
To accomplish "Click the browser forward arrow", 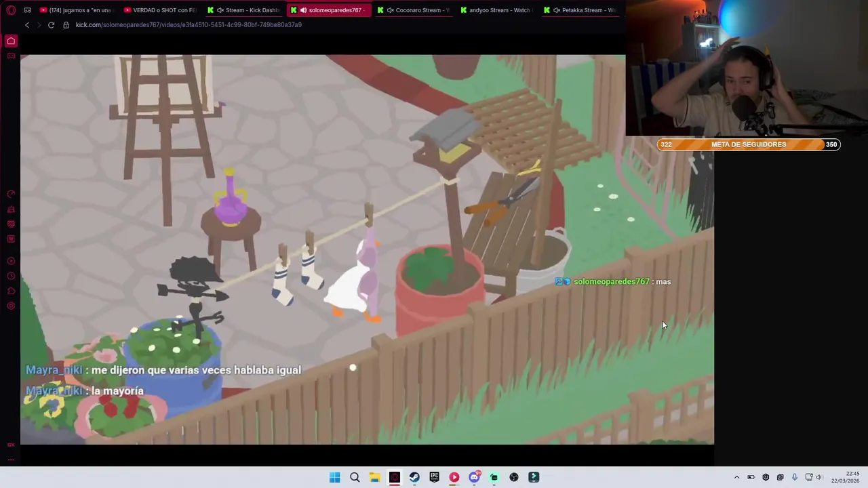I will 39,25.
